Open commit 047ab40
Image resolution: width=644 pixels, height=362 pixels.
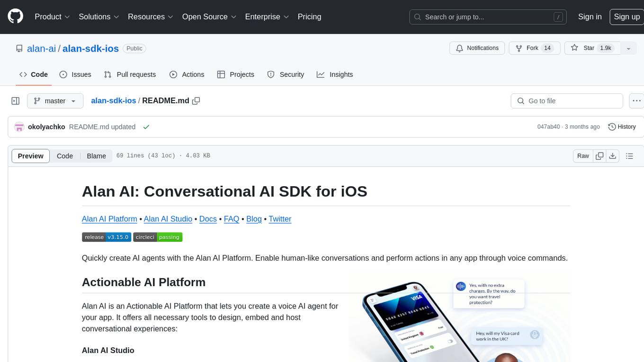coord(548,127)
